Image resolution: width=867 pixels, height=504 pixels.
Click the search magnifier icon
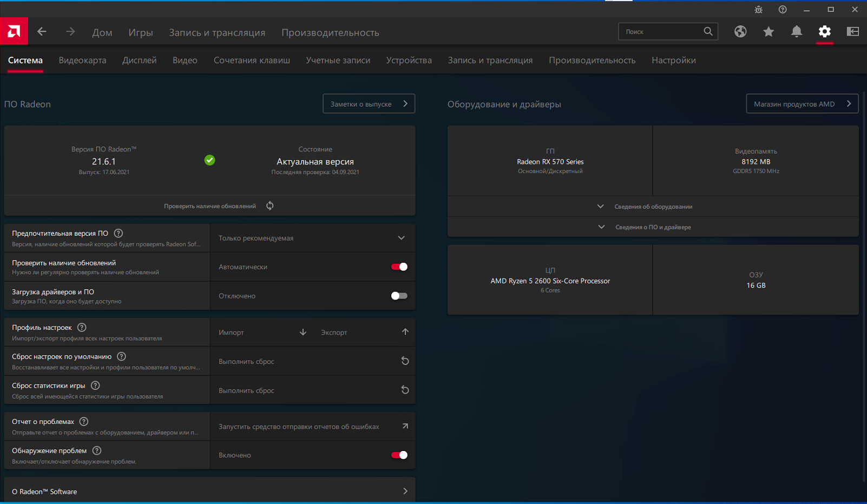click(x=708, y=31)
